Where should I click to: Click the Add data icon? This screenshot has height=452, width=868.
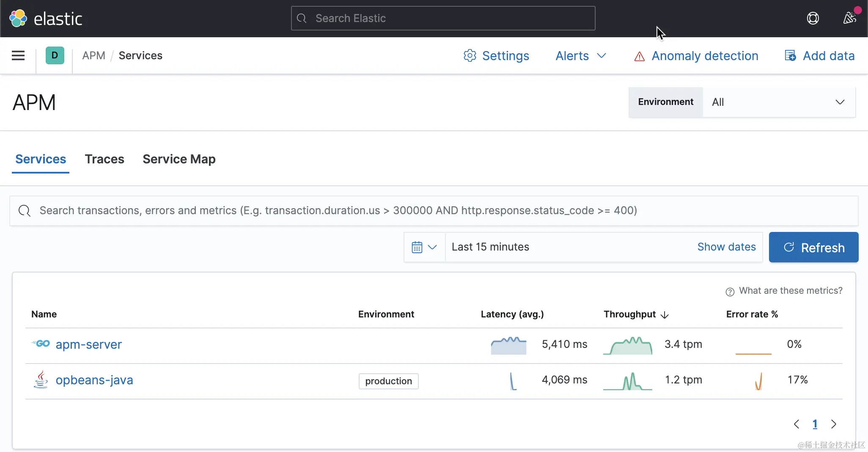pos(790,55)
